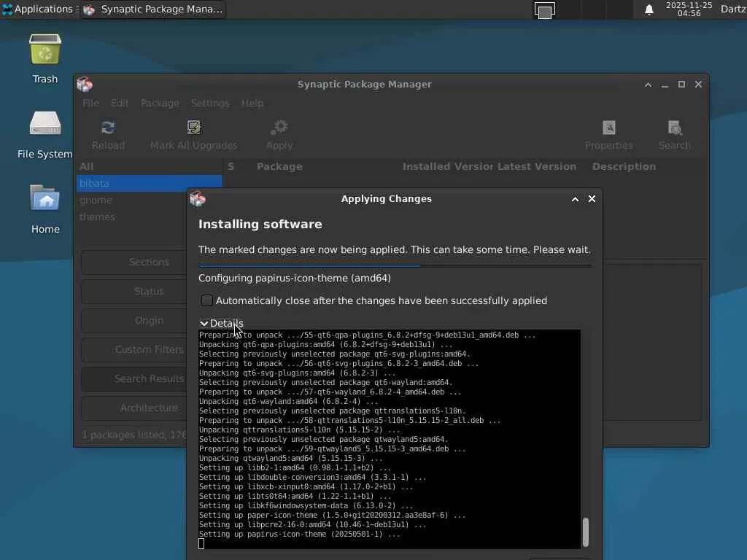This screenshot has width=747, height=560.
Task: Click the installation progress bar
Action: coord(395,265)
